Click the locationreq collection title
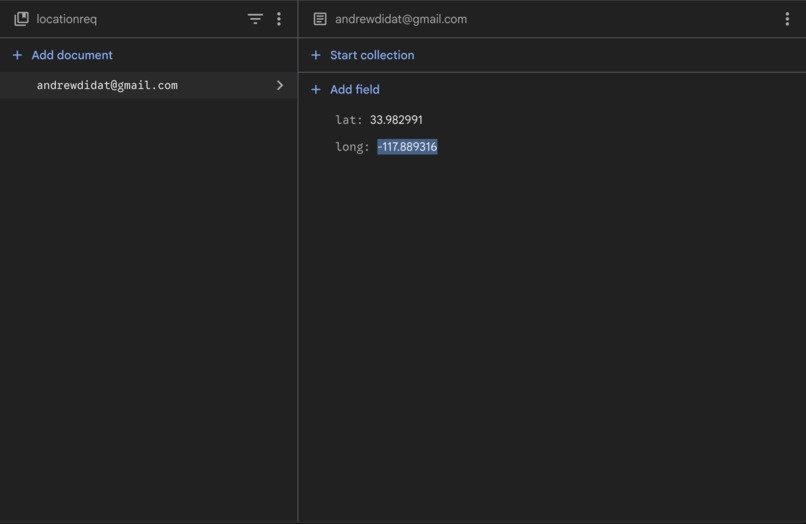The width and height of the screenshot is (806, 524). click(x=66, y=19)
